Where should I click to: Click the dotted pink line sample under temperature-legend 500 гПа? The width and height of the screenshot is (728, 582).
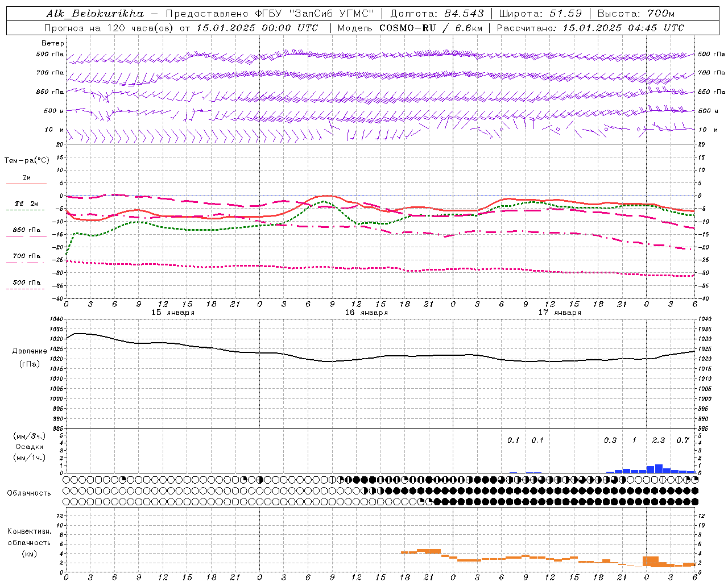(x=26, y=289)
